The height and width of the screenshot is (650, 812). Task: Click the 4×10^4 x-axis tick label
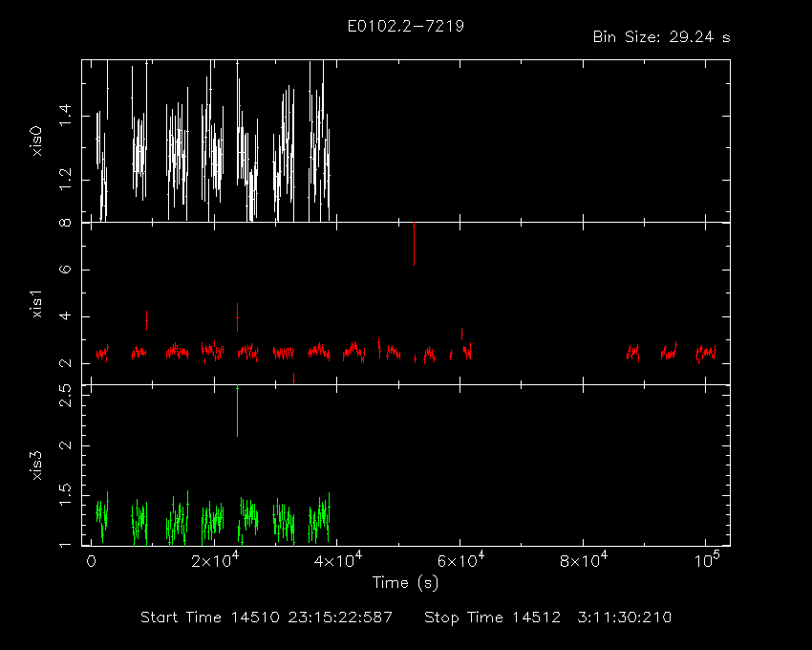[338, 560]
